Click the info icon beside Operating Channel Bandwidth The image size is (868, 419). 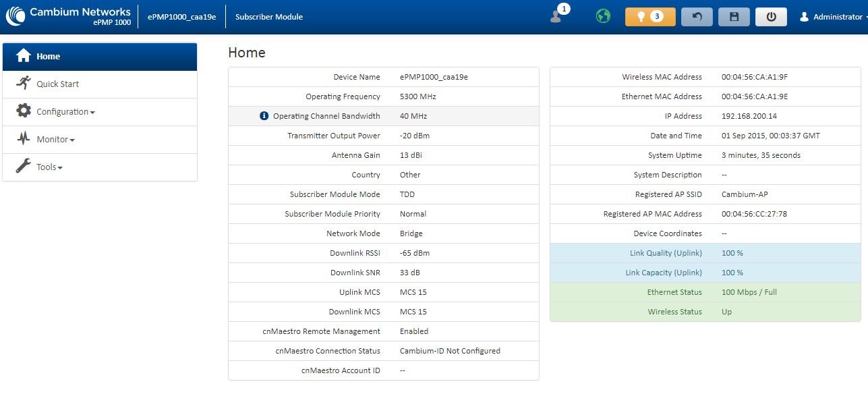[264, 116]
